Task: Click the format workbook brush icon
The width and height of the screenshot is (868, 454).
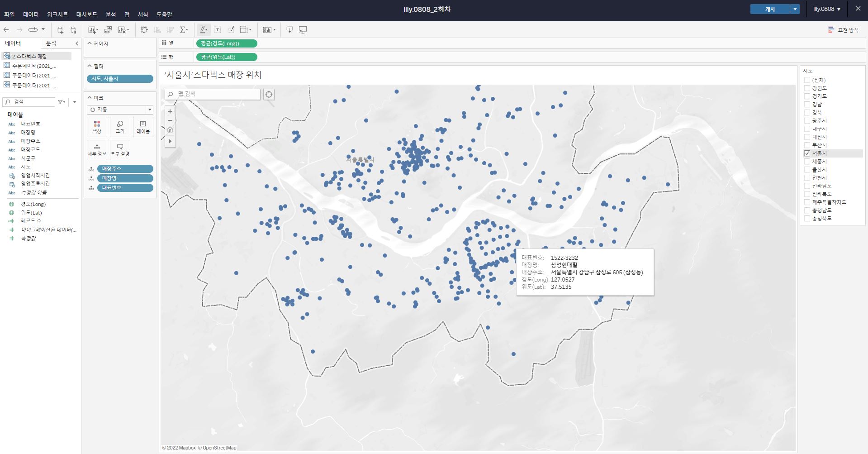Action: pos(231,30)
